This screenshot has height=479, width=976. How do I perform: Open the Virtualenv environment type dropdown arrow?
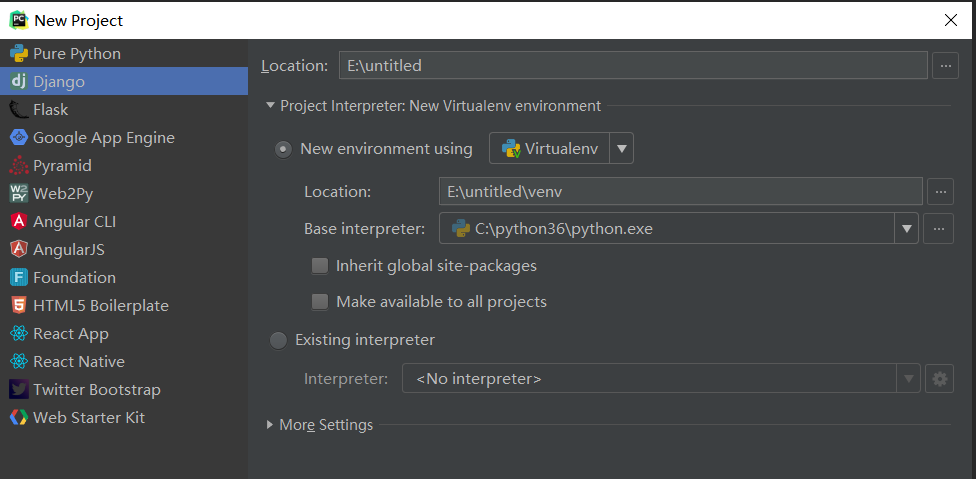coord(621,149)
